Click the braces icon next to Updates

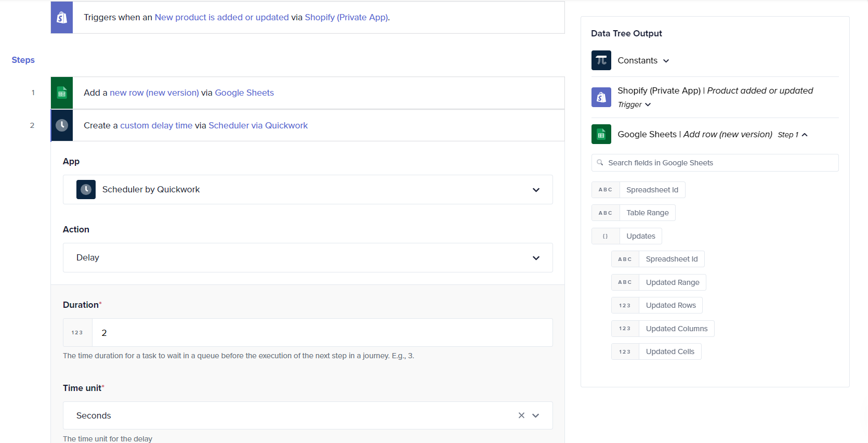(x=606, y=236)
